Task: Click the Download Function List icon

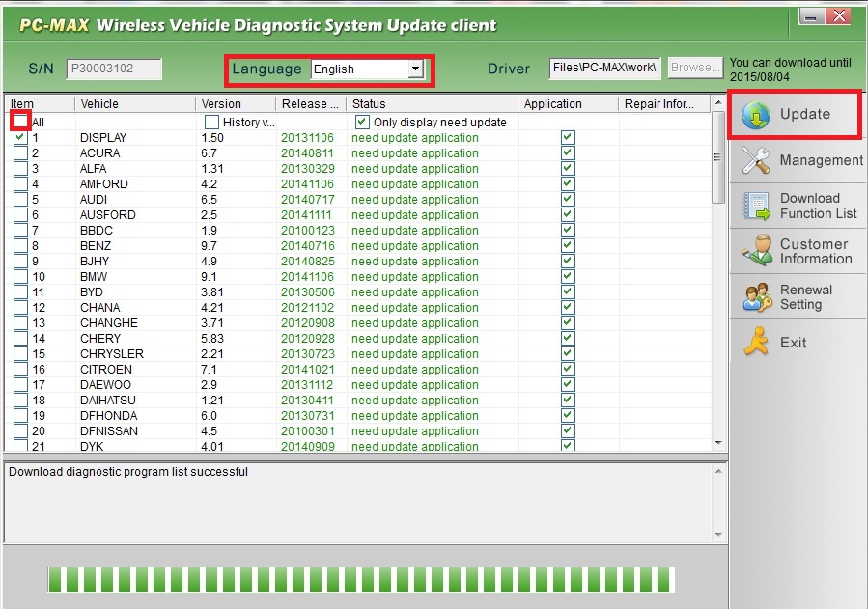Action: coord(755,206)
